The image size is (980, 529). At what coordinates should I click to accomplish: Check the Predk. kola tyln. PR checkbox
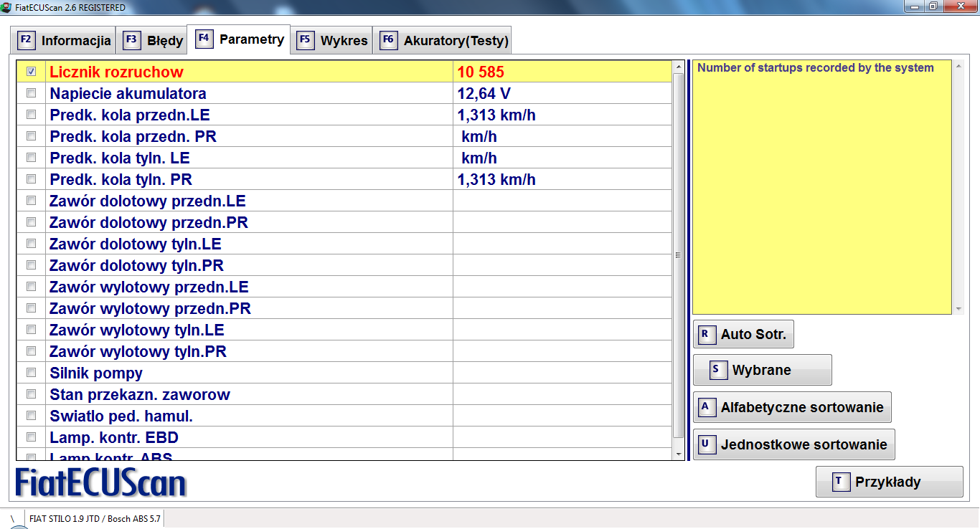coord(31,179)
